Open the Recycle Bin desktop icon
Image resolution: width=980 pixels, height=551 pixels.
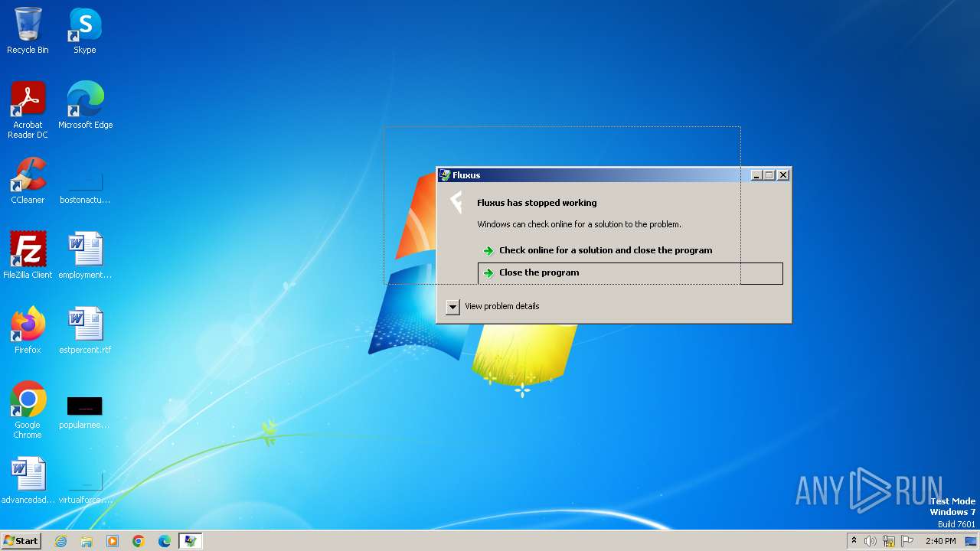(28, 31)
